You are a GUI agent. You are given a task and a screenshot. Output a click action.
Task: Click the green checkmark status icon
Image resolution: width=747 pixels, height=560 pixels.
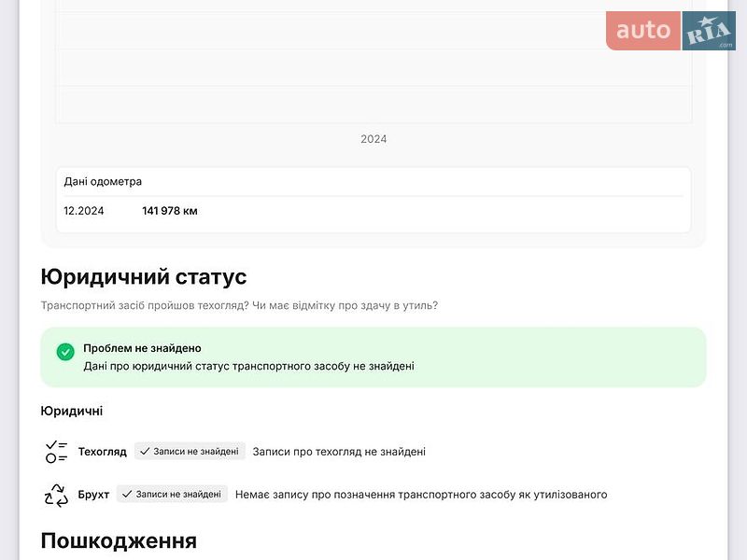pyautogui.click(x=65, y=353)
